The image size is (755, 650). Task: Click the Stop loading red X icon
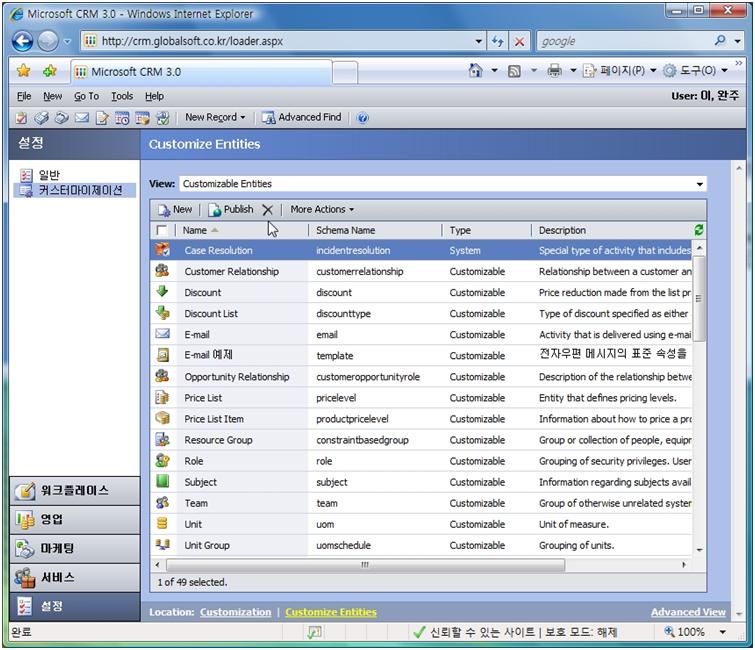pos(520,41)
